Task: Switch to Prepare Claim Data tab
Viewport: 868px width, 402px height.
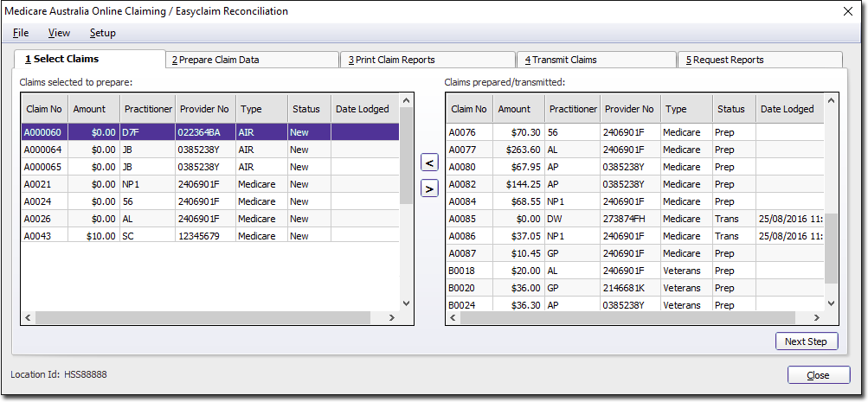Action: (251, 60)
